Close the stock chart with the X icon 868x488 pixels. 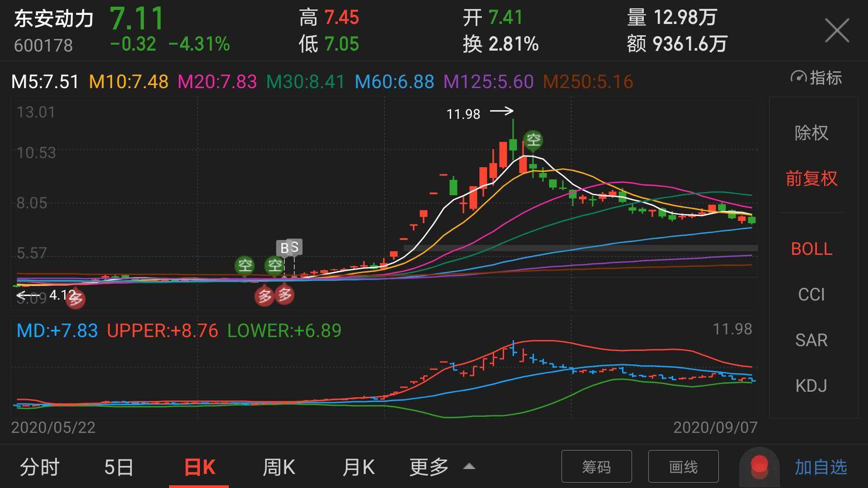click(837, 31)
